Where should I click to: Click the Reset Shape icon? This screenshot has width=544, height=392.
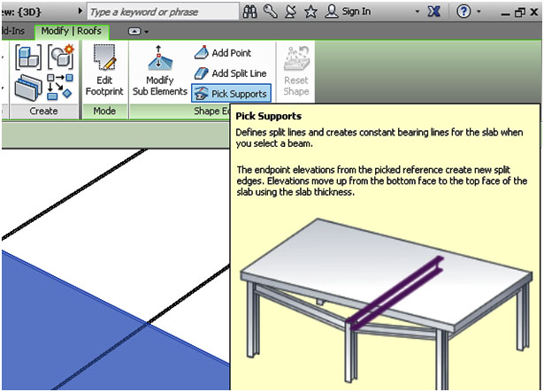click(x=296, y=71)
